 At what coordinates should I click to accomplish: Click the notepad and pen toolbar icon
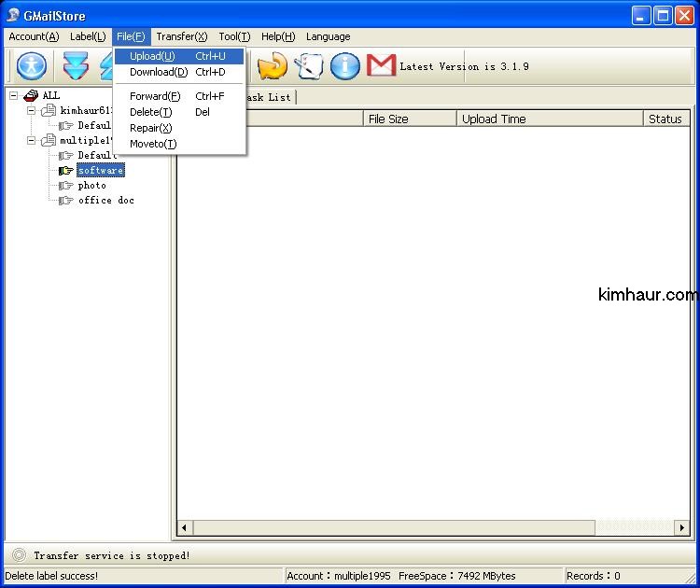coord(309,66)
